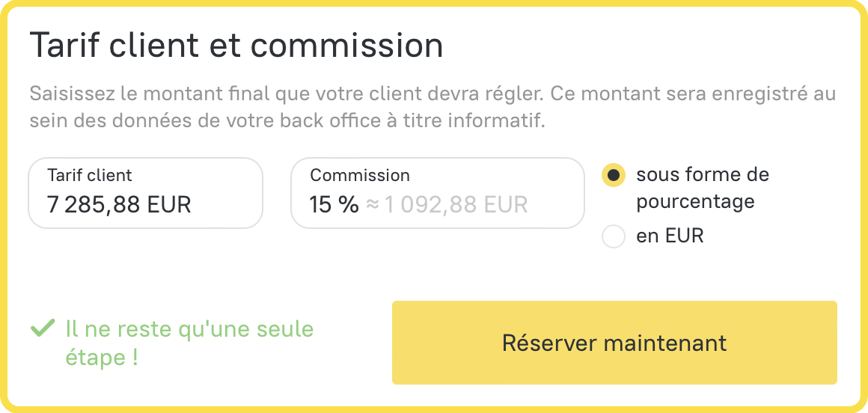Click the greyed 1 092,88 EUR estimate
Viewport: 868px width, 413px height.
point(456,204)
